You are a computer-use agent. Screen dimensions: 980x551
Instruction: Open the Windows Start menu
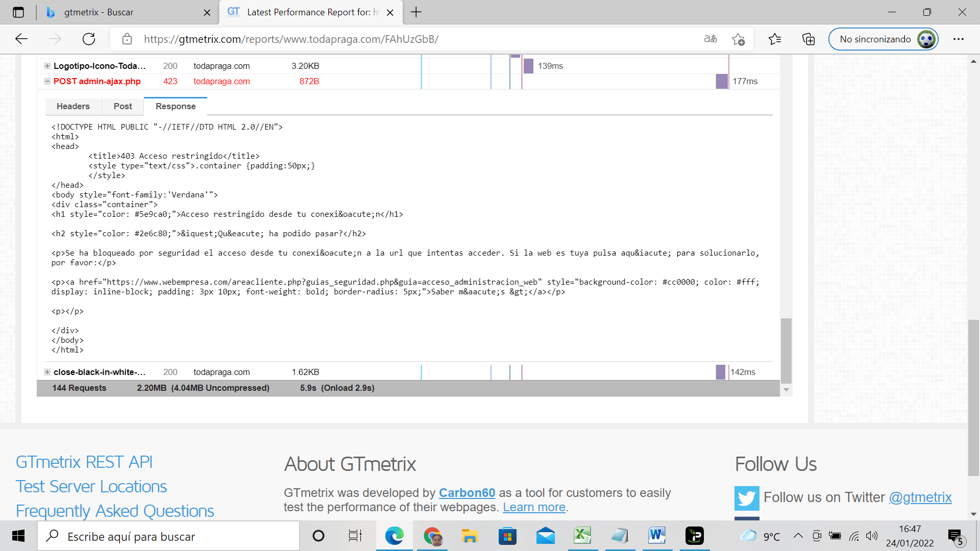[18, 536]
